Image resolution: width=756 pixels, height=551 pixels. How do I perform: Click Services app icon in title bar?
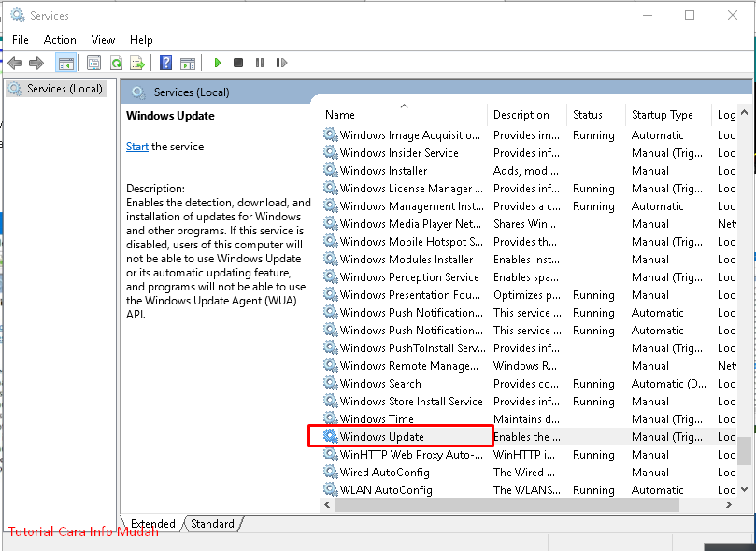pyautogui.click(x=18, y=16)
